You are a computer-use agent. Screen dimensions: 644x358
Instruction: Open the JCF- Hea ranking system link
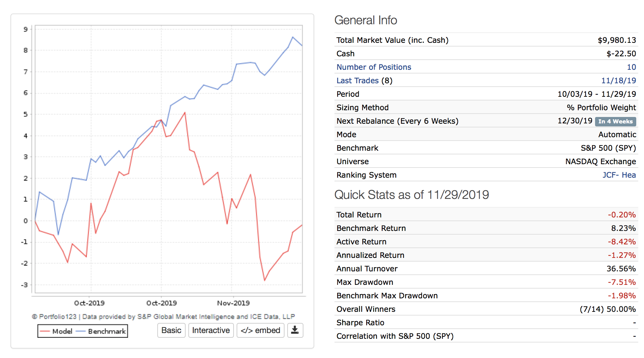tap(619, 175)
